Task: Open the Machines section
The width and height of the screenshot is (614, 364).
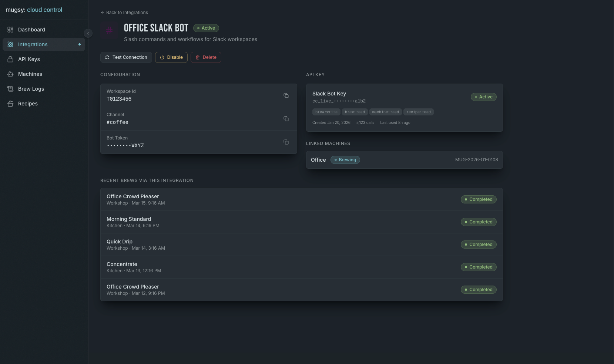Action: click(x=44, y=74)
